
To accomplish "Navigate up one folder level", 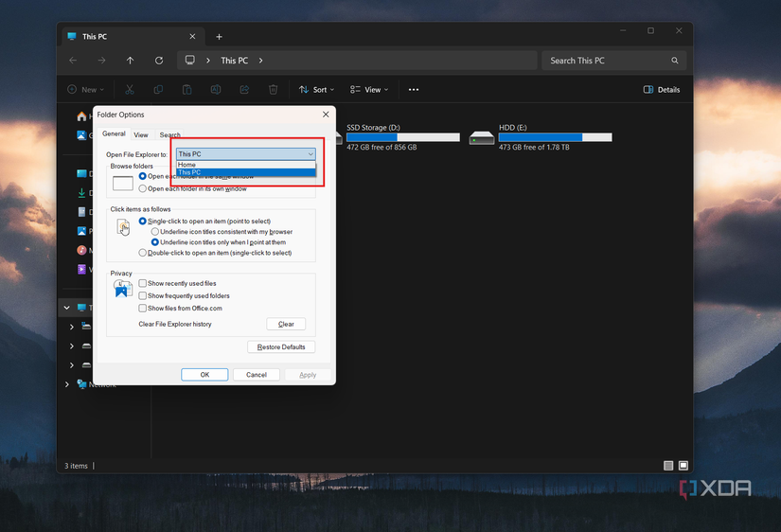I will 130,61.
